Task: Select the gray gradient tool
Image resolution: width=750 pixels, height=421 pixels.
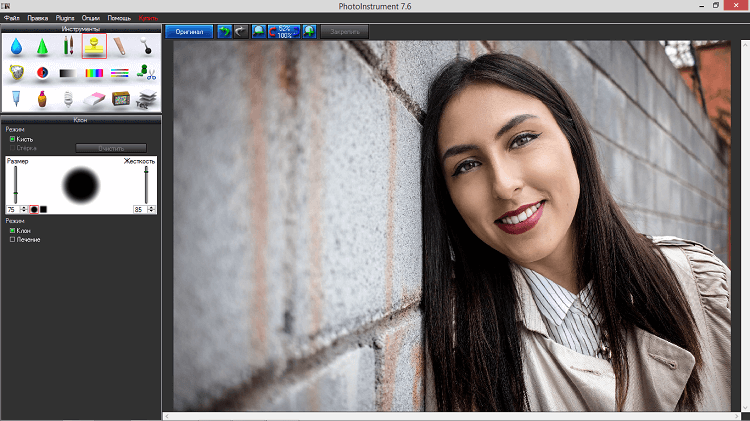Action: point(68,72)
